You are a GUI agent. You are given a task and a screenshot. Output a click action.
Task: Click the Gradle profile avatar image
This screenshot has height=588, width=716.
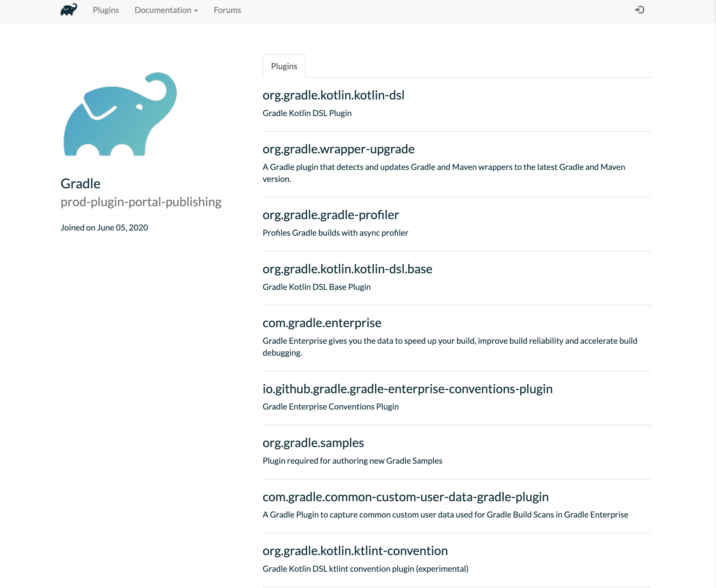(120, 115)
